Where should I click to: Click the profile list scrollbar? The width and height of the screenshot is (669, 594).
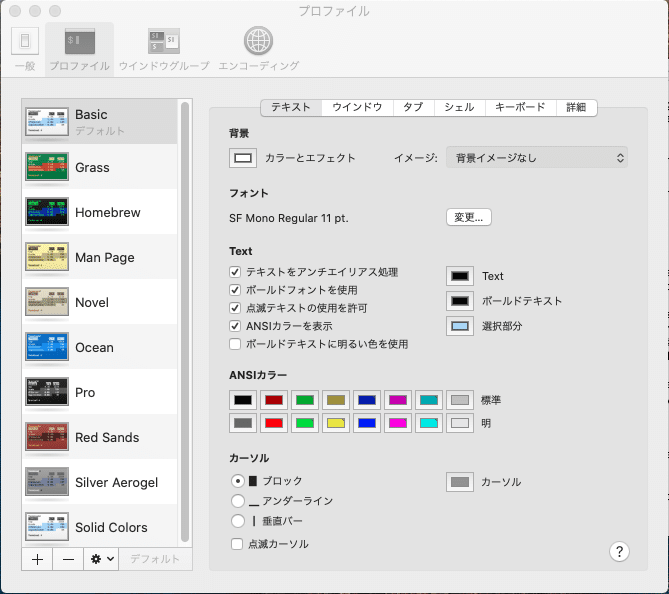click(x=185, y=322)
